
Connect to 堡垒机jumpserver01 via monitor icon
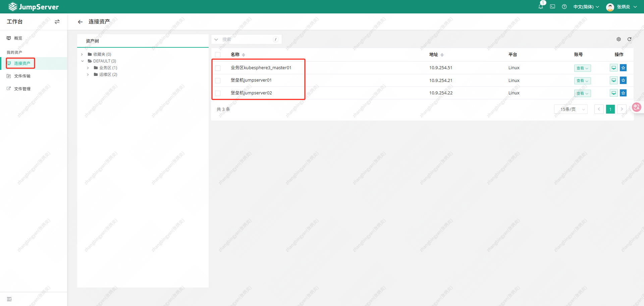(613, 80)
